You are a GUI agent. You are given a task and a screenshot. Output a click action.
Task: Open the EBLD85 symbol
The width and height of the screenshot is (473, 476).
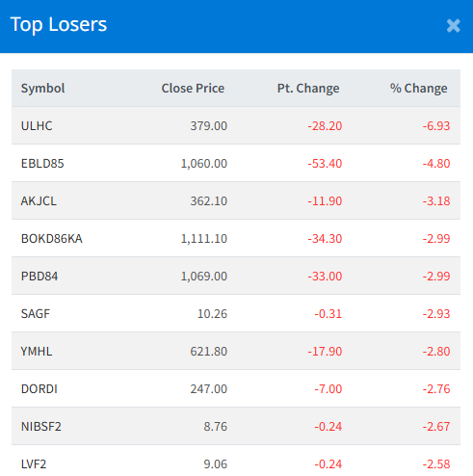point(42,164)
